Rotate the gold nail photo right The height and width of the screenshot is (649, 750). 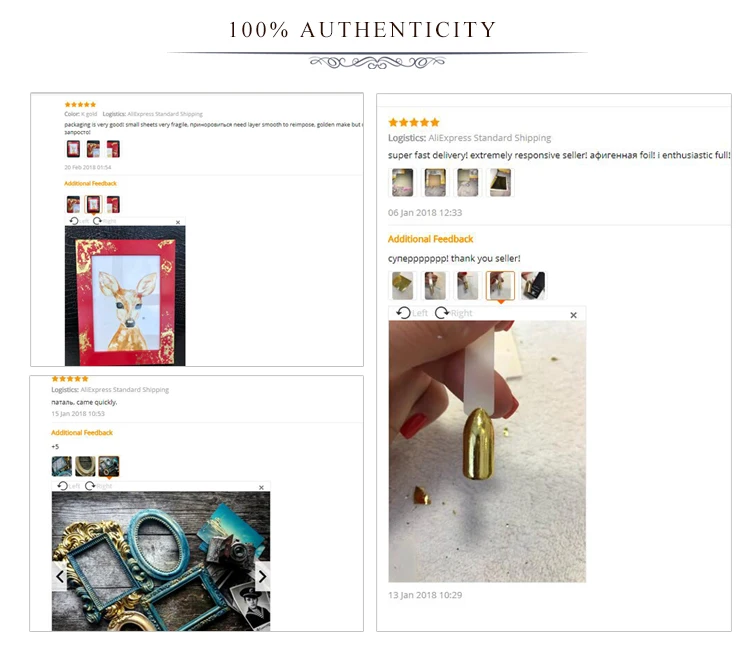tap(443, 313)
